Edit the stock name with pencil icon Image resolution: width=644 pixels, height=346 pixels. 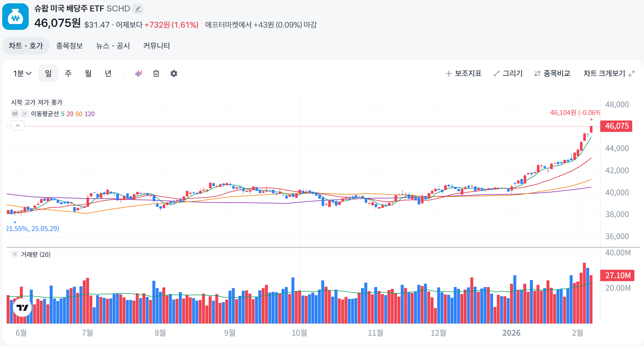138,8
